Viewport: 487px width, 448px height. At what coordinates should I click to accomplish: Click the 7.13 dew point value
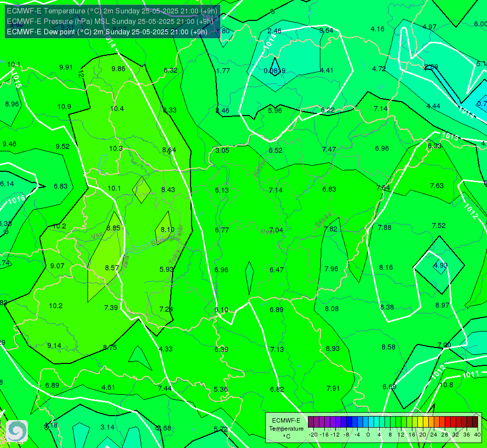277,350
